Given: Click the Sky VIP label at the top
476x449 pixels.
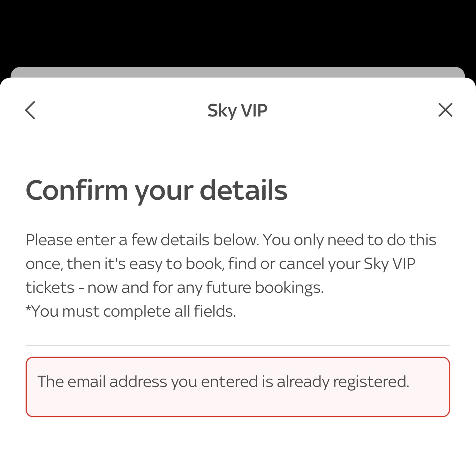Looking at the screenshot, I should [x=237, y=110].
